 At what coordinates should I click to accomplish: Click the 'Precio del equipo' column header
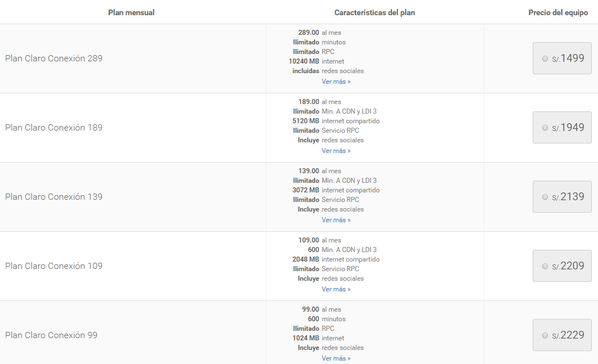558,12
